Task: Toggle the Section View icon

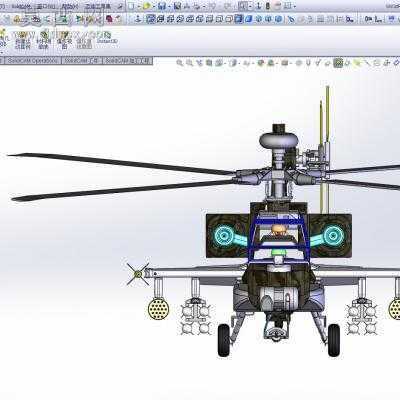Action: pyautogui.click(x=209, y=62)
